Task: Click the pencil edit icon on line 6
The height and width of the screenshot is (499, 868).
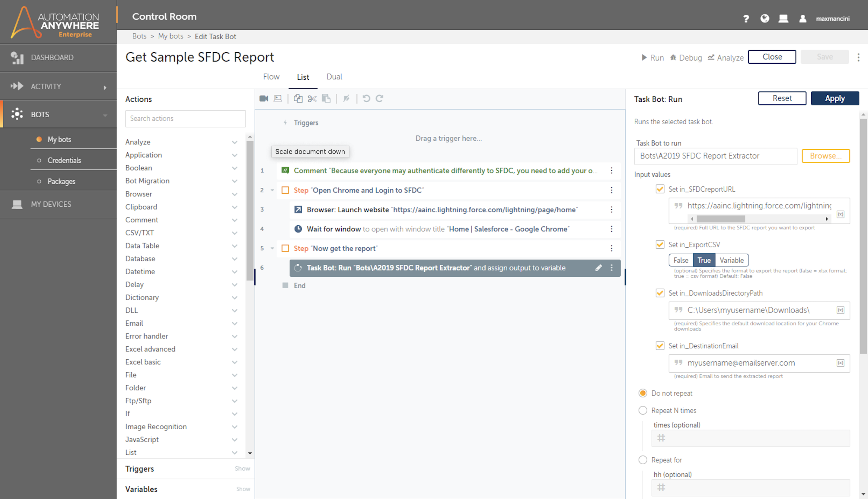Action: (598, 268)
